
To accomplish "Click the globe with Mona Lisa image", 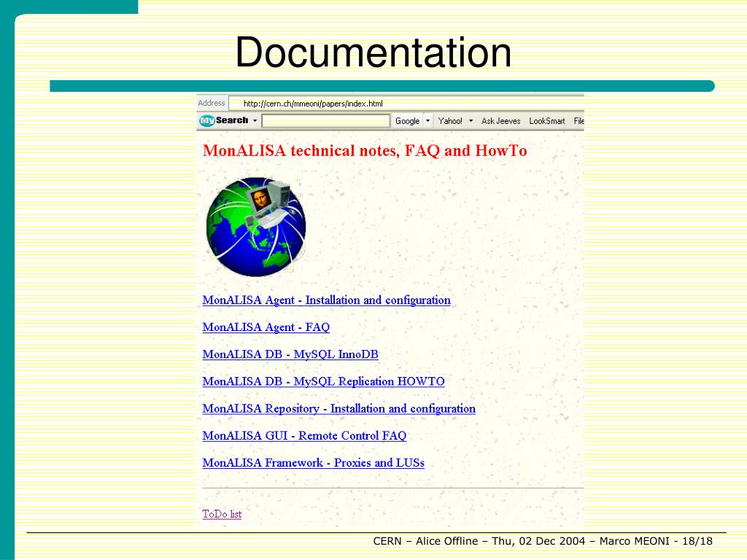I will coord(255,226).
